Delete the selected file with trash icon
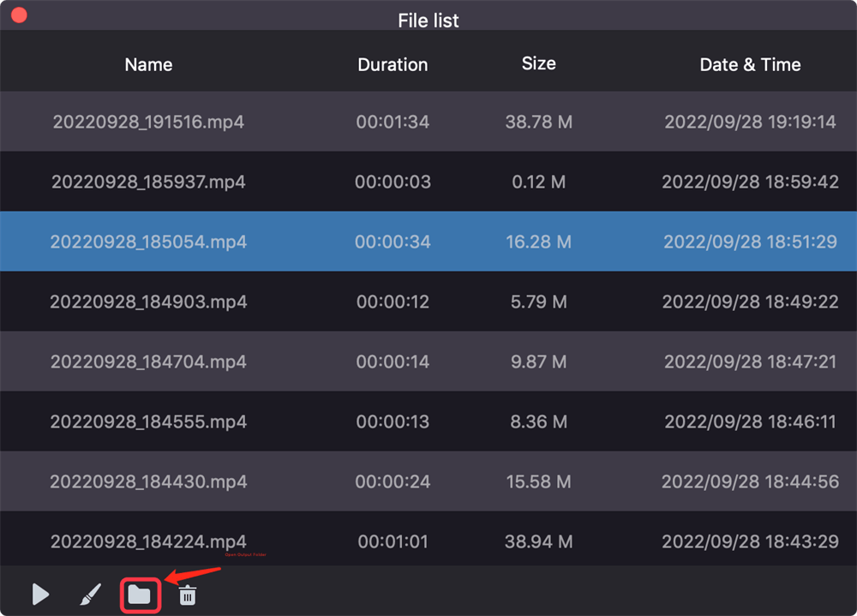The width and height of the screenshot is (857, 616). coord(187,595)
